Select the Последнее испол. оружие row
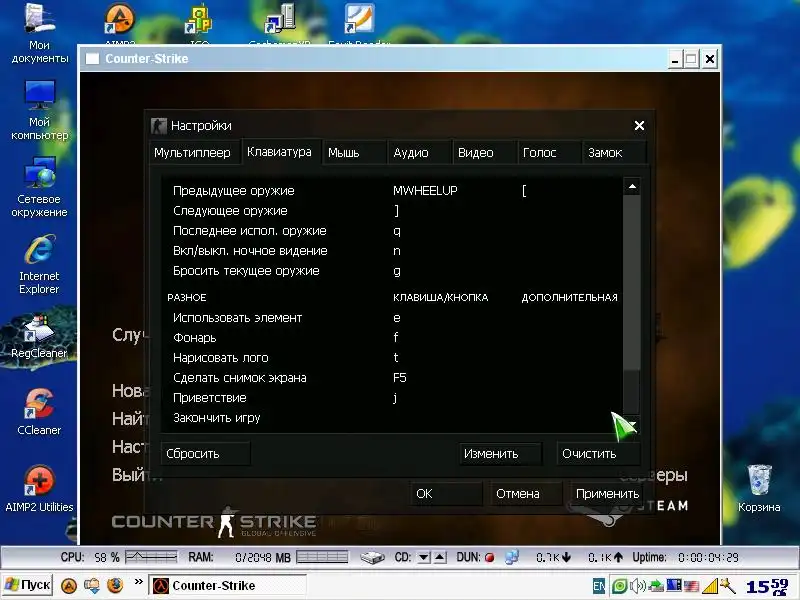The image size is (800, 600). pos(393,231)
